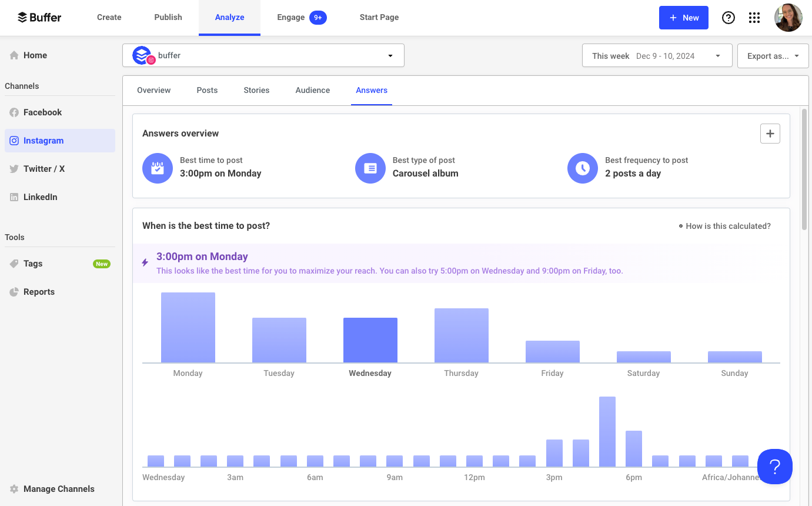
Task: Open the apps grid menu
Action: point(754,18)
